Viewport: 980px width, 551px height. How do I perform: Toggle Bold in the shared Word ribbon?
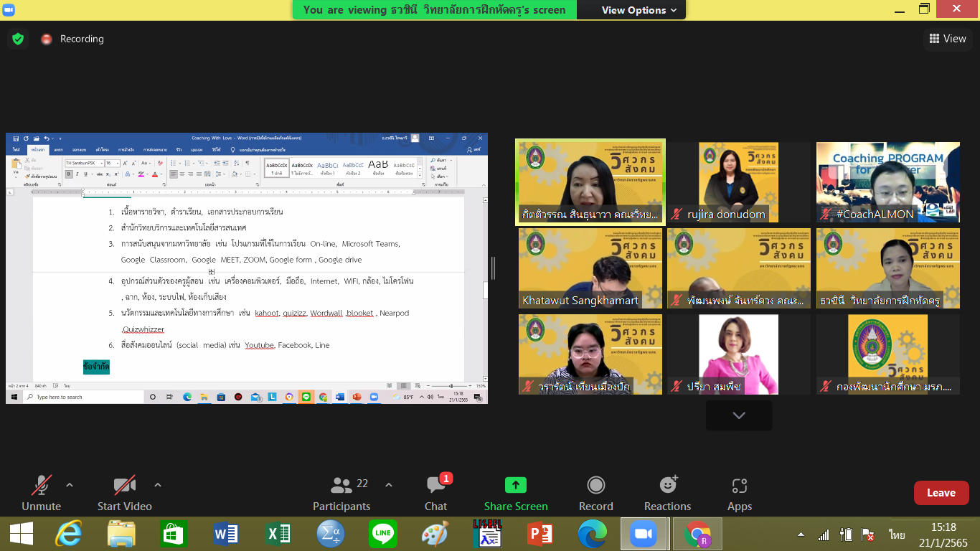click(x=67, y=174)
